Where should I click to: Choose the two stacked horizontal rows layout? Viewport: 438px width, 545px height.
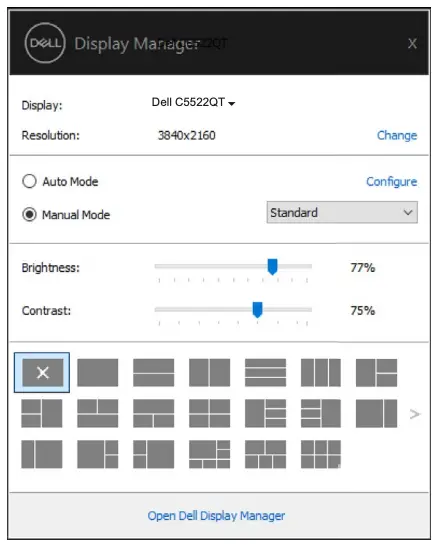[x=154, y=373]
